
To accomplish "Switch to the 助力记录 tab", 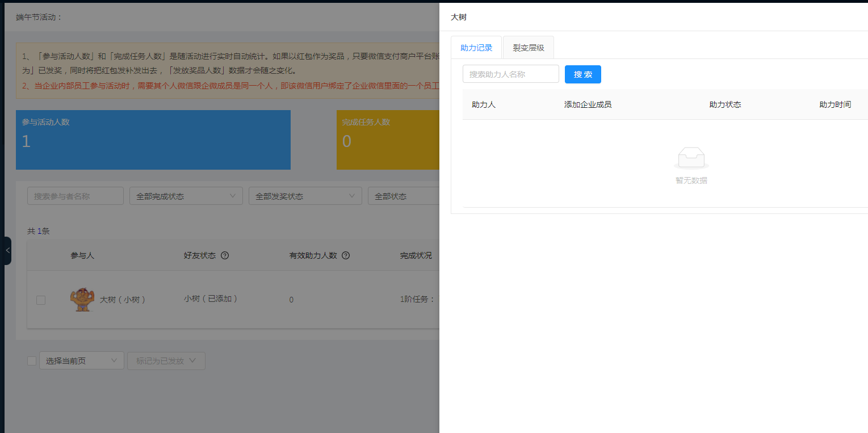I will point(476,48).
